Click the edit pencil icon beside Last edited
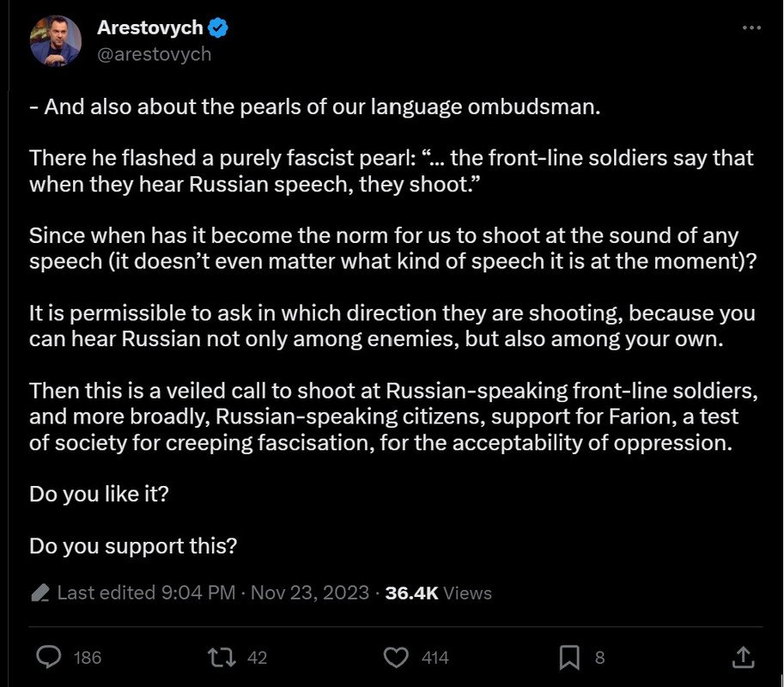 pos(40,593)
